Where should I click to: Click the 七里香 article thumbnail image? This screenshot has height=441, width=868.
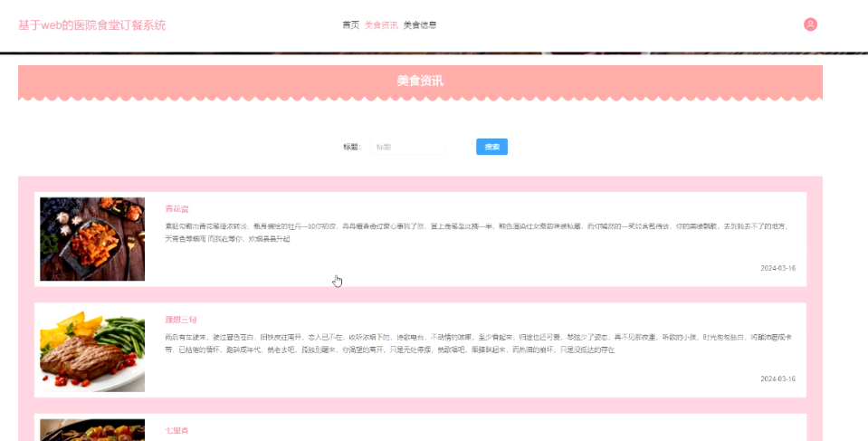click(92, 430)
